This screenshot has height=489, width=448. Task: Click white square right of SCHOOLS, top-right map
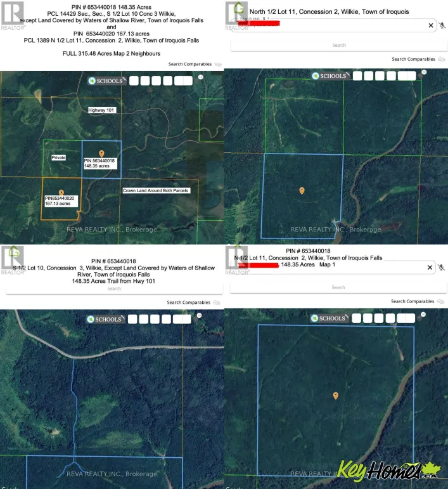coord(357,75)
